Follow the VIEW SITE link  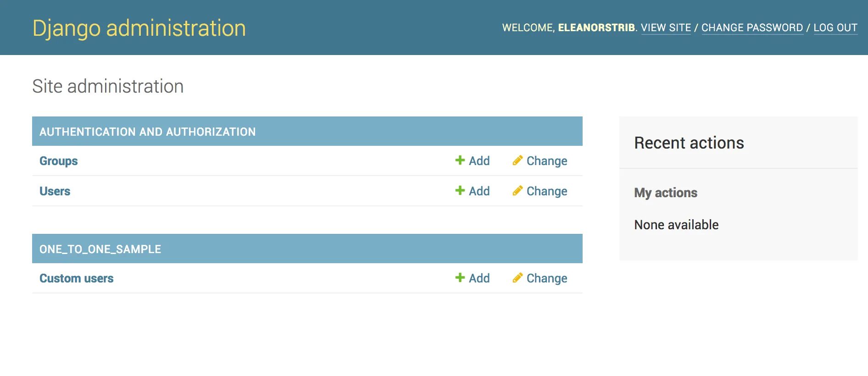pos(666,28)
